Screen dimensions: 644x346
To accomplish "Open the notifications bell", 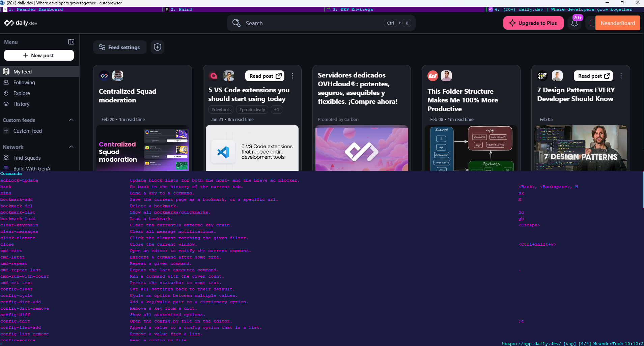I will (x=575, y=23).
